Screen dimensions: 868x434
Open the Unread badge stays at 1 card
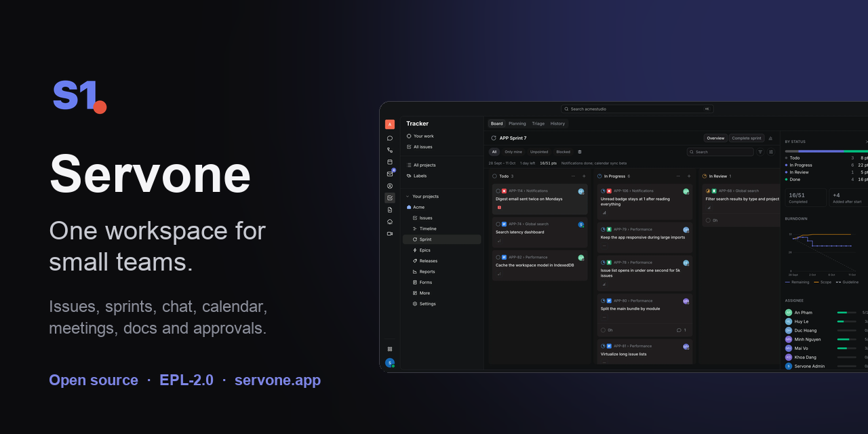(644, 202)
